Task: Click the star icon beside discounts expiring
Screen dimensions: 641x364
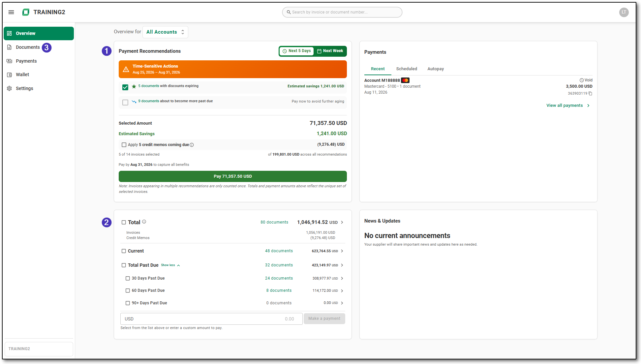Action: [x=134, y=86]
